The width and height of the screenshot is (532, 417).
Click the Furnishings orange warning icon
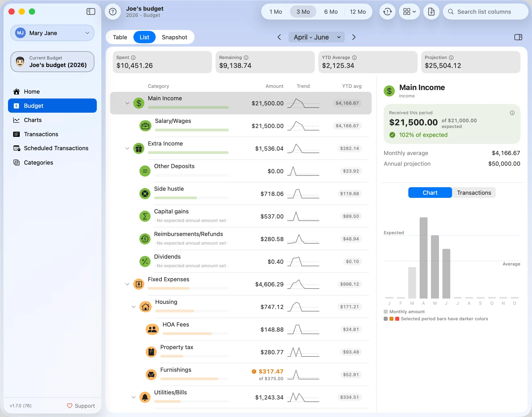[x=254, y=372]
